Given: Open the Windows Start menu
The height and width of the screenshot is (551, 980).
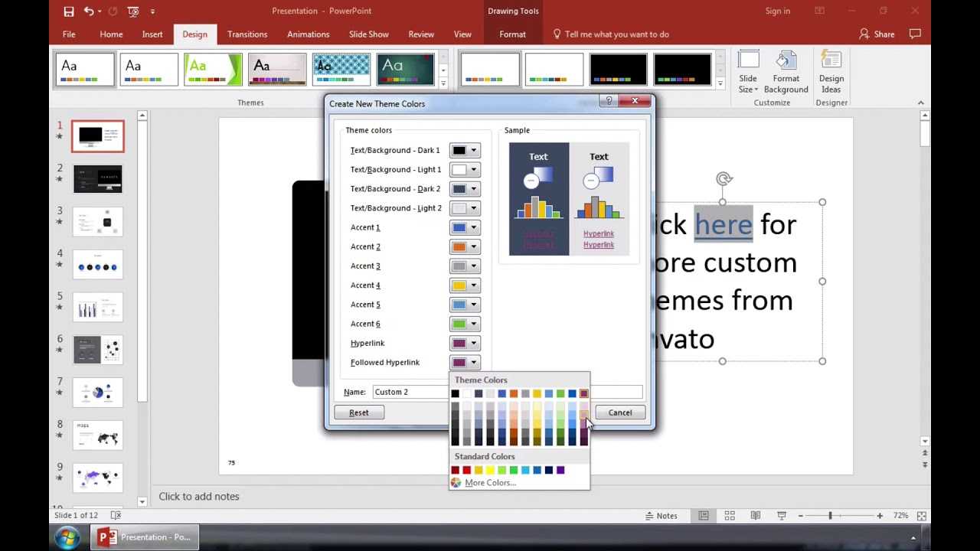Looking at the screenshot, I should point(67,537).
